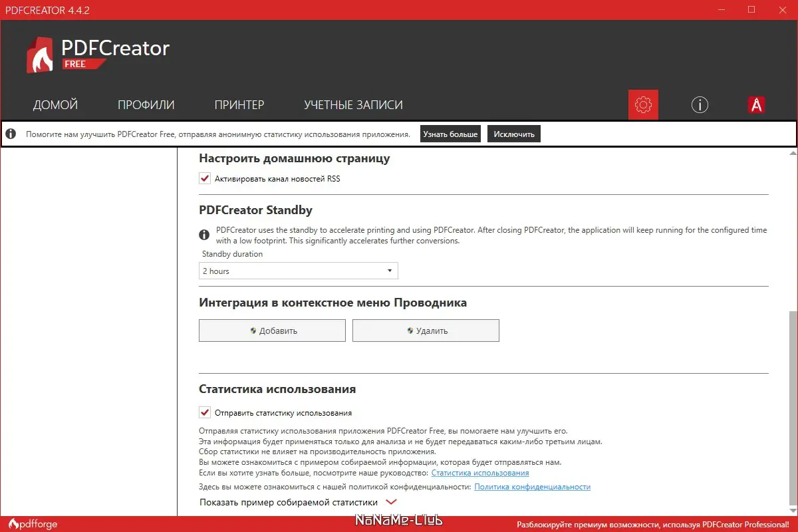Open the Standby duration 2 hours dropdown

point(299,271)
